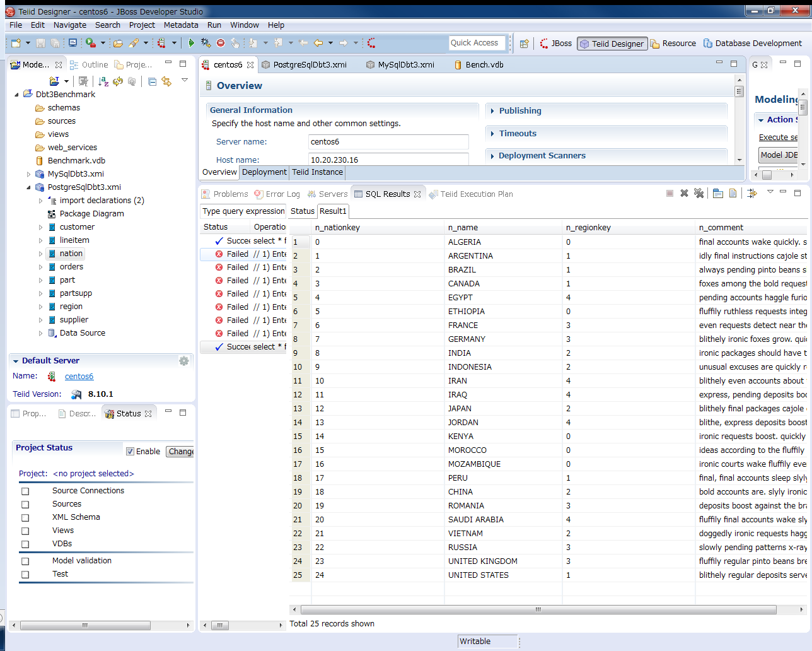
Task: Expand the customer table node
Action: (x=41, y=227)
